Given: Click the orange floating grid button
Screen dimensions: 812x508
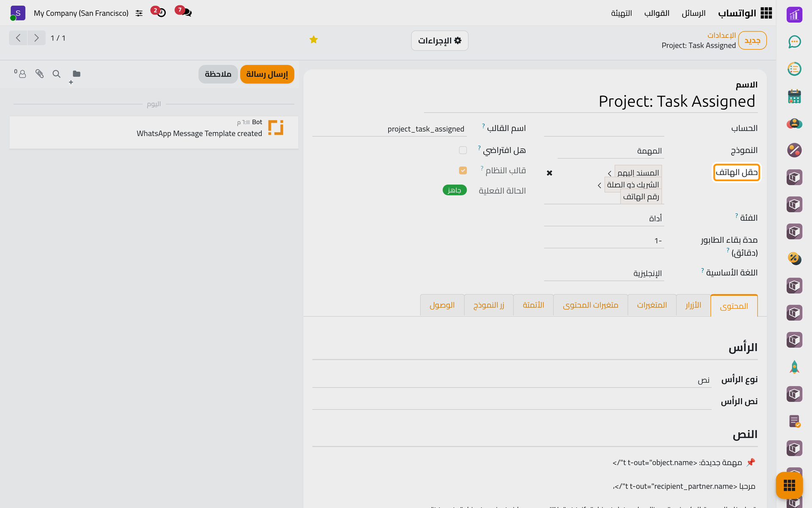Looking at the screenshot, I should (789, 485).
